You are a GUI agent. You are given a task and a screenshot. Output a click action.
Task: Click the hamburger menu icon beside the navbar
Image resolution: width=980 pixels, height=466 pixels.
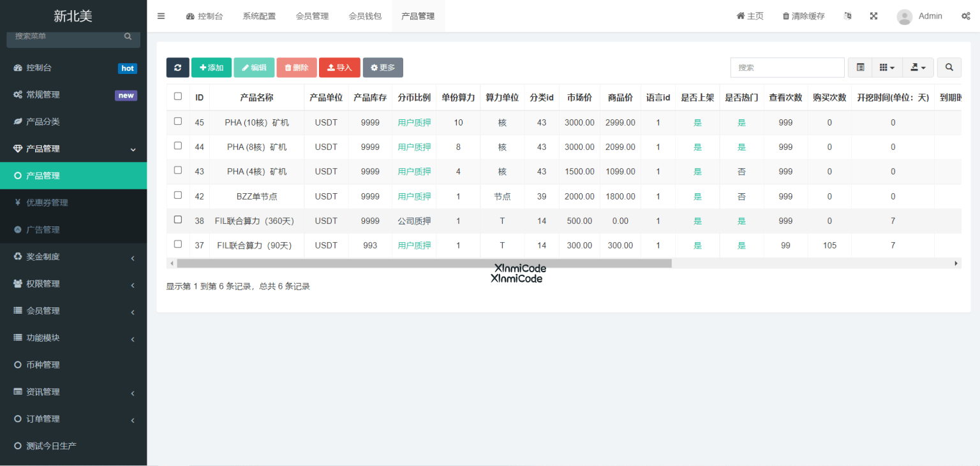tap(161, 15)
